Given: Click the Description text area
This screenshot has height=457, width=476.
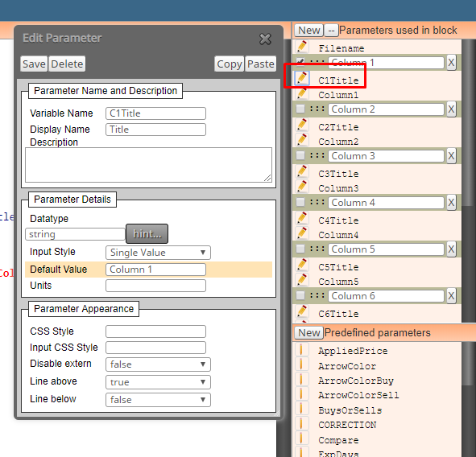Looking at the screenshot, I should click(148, 165).
